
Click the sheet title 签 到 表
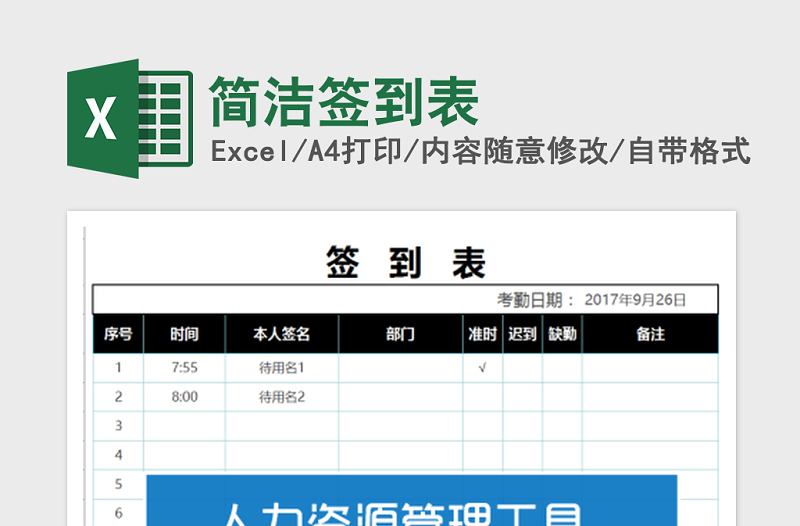coord(406,262)
